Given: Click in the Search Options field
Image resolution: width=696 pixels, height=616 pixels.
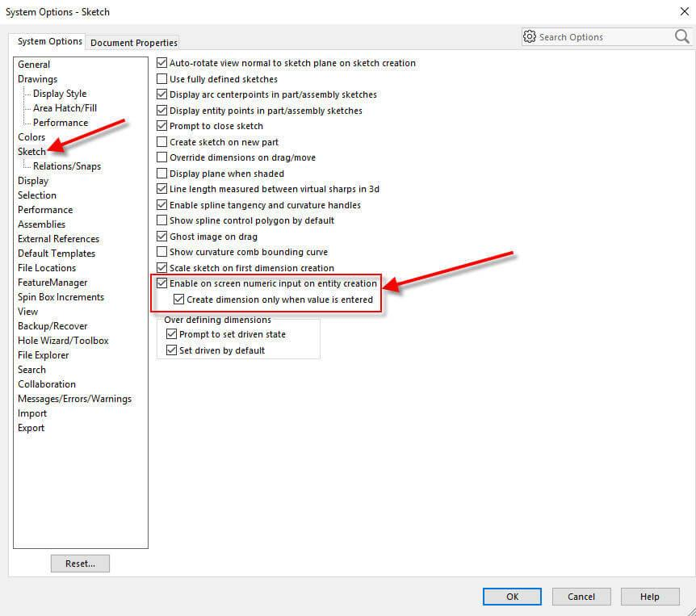Looking at the screenshot, I should [602, 37].
